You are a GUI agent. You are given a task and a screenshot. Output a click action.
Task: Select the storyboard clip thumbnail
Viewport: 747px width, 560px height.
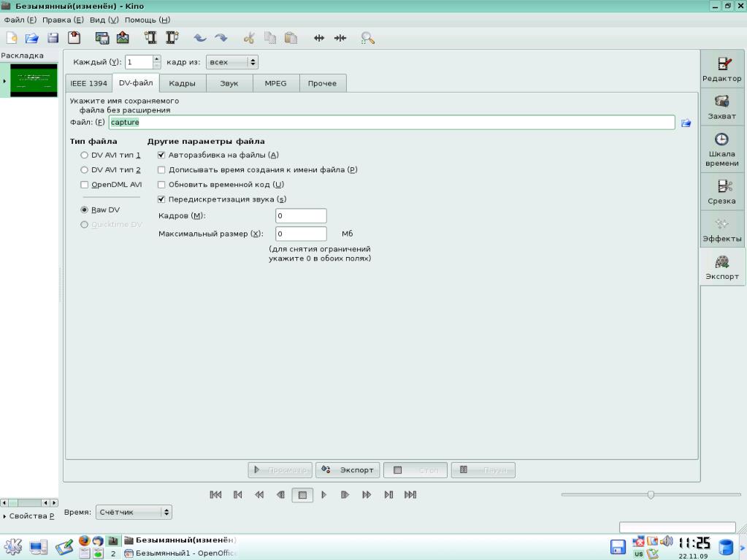pyautogui.click(x=34, y=80)
